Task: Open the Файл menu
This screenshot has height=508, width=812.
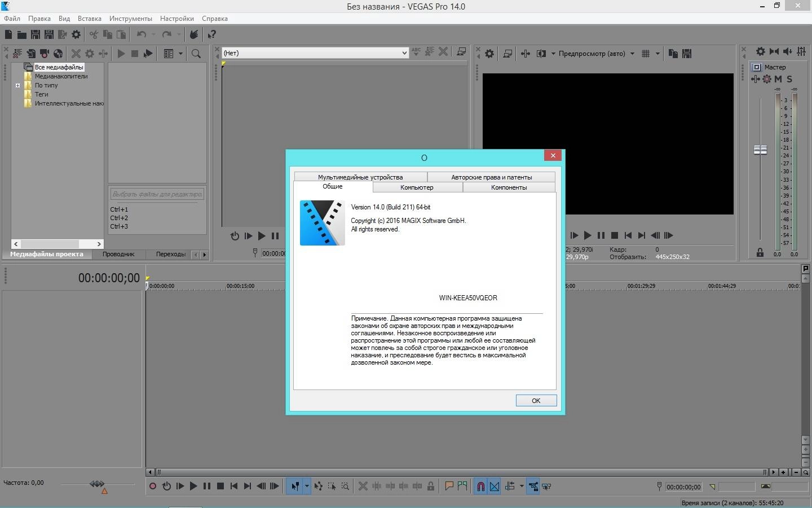Action: point(12,19)
